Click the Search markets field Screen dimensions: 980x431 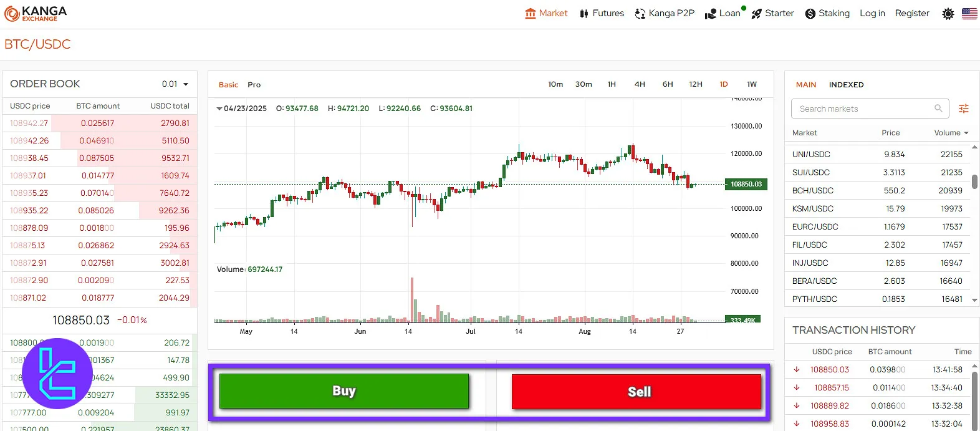(870, 109)
